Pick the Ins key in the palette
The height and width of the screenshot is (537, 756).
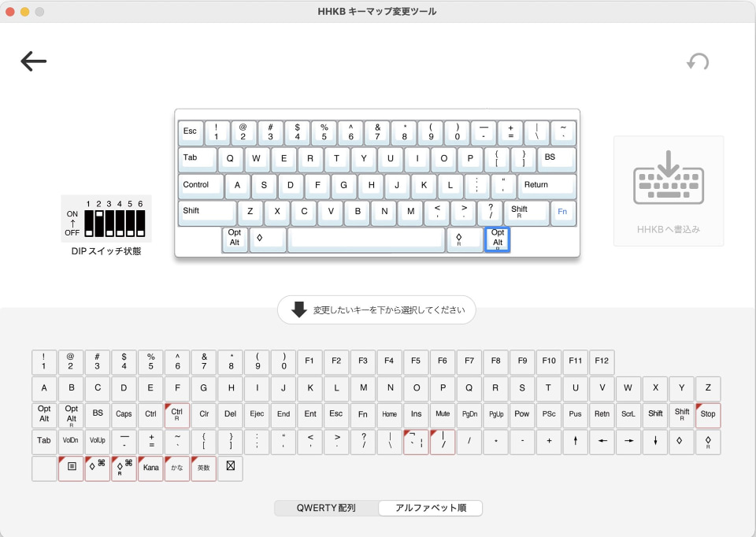(416, 415)
